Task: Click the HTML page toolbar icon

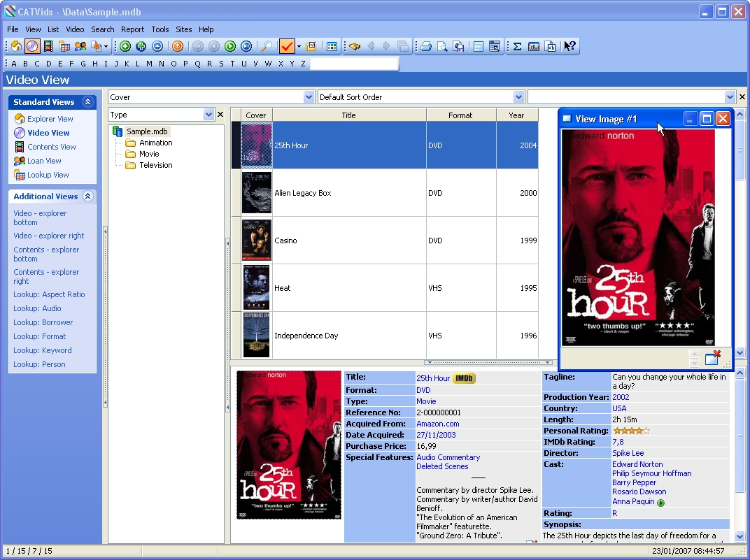Action: tap(550, 46)
